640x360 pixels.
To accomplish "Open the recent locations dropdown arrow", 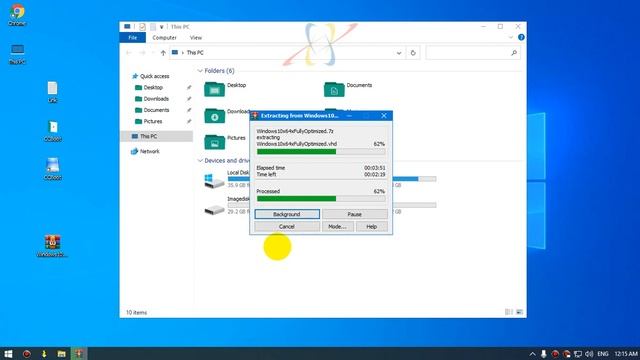I will pos(153,53).
